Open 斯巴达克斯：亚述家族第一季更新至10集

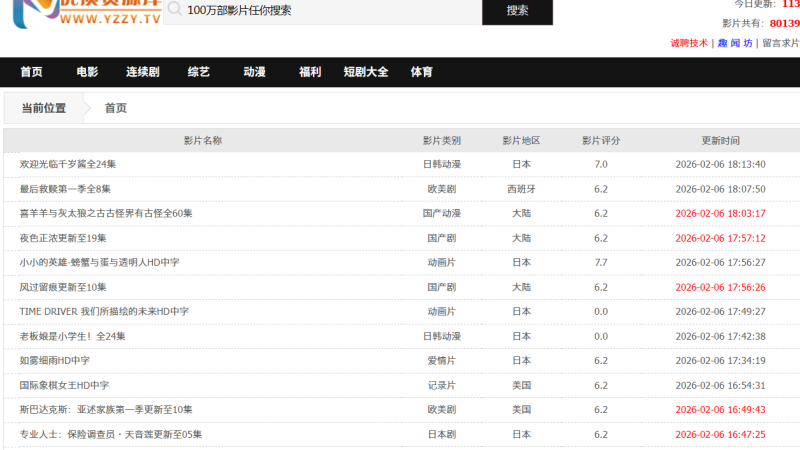pyautogui.click(x=106, y=409)
